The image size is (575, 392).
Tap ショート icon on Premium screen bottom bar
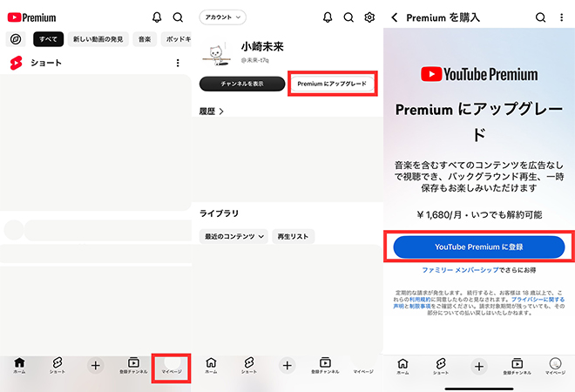(x=441, y=366)
